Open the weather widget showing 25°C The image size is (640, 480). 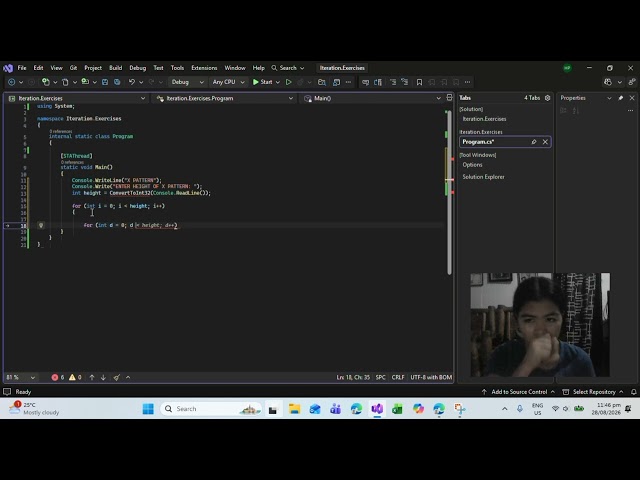[x=34, y=408]
